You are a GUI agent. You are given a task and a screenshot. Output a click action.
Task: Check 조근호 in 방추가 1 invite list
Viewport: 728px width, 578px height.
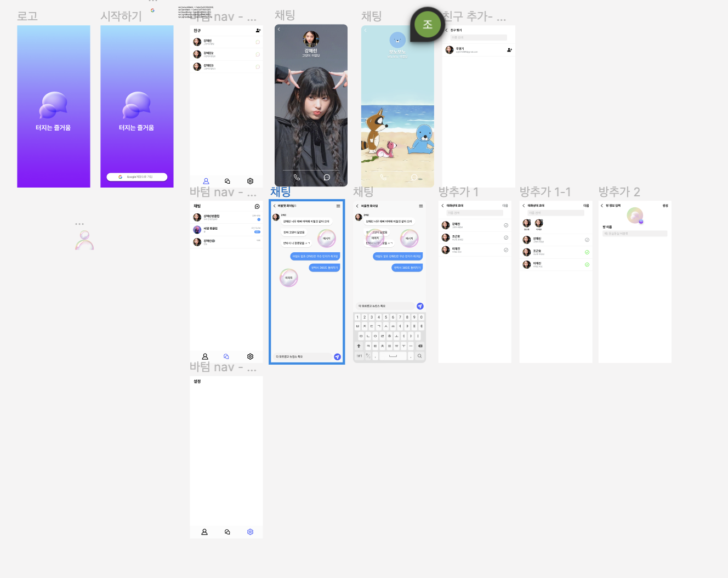pyautogui.click(x=506, y=237)
